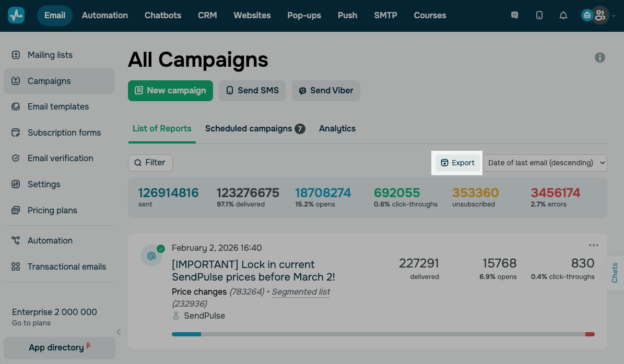Click the Segmented list link

pyautogui.click(x=301, y=292)
